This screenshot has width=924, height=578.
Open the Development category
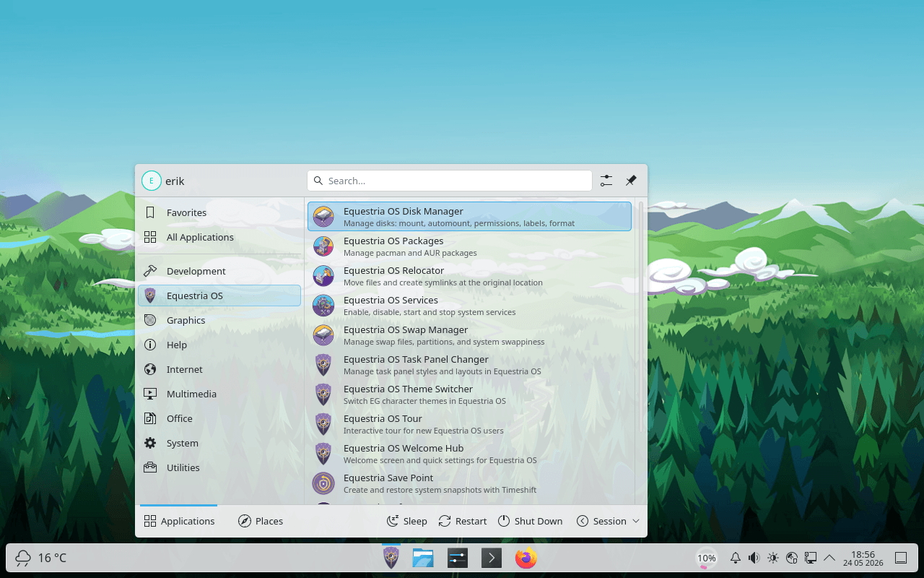tap(219, 271)
